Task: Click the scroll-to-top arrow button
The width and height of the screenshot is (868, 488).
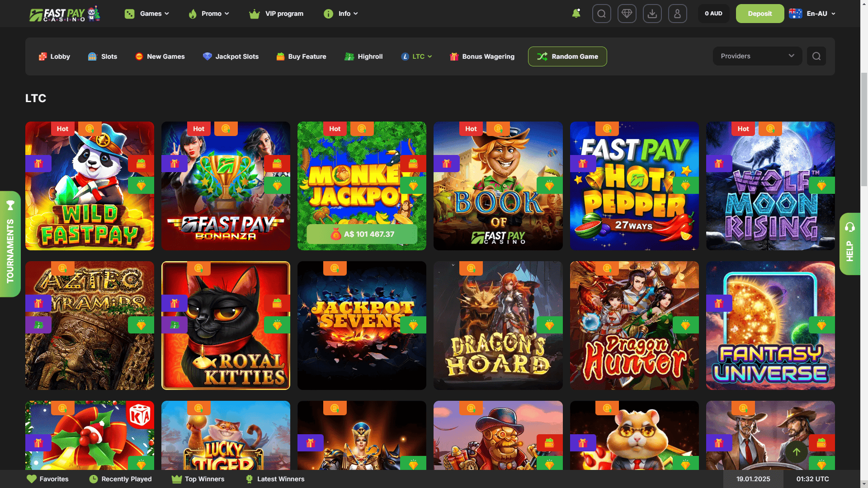Action: pyautogui.click(x=796, y=451)
